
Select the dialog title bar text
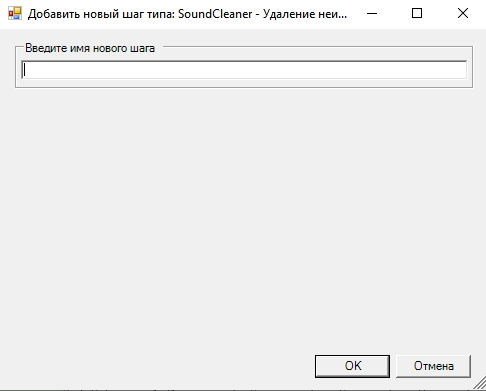(187, 14)
